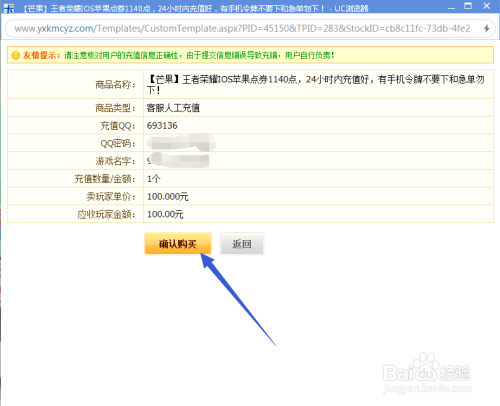The width and height of the screenshot is (500, 406).
Task: Click the unit price 100.000元
Action: (168, 197)
